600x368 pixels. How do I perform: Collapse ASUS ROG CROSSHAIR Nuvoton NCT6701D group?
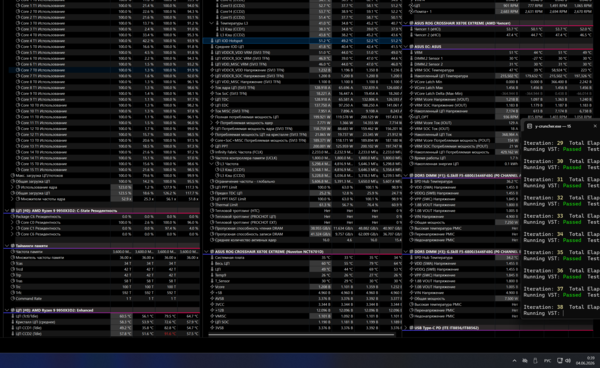207,252
